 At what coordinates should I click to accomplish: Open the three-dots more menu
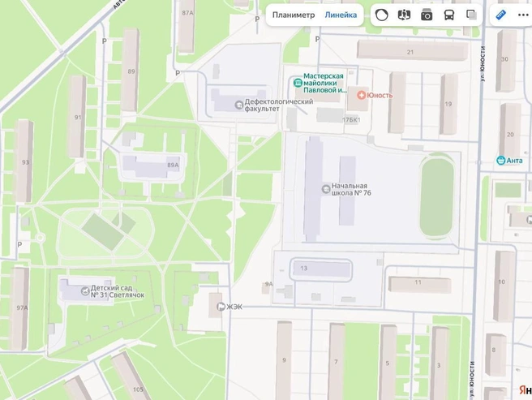click(524, 15)
